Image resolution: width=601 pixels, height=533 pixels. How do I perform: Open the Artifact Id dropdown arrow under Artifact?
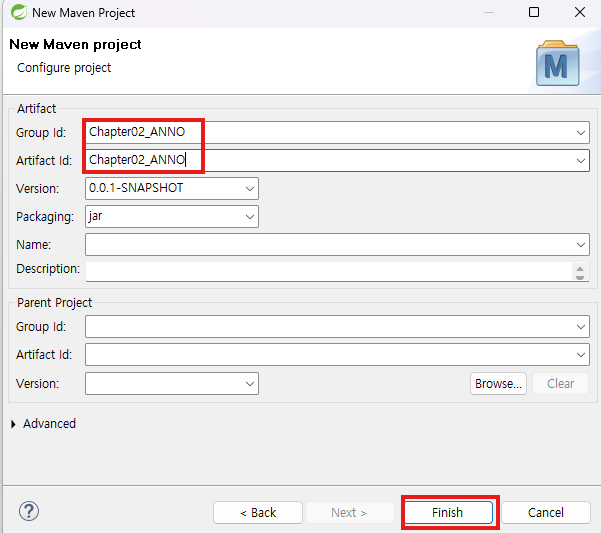(581, 161)
